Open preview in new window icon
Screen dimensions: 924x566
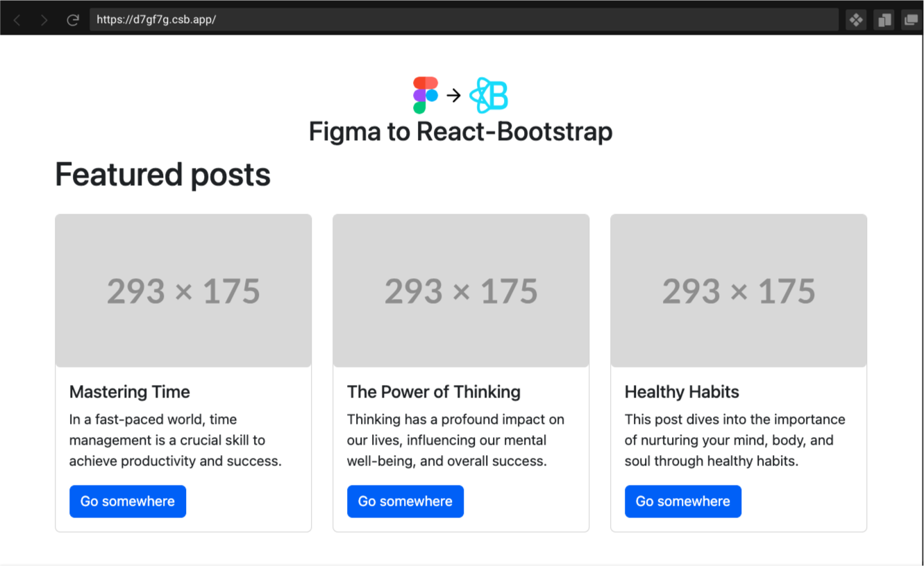click(x=911, y=20)
